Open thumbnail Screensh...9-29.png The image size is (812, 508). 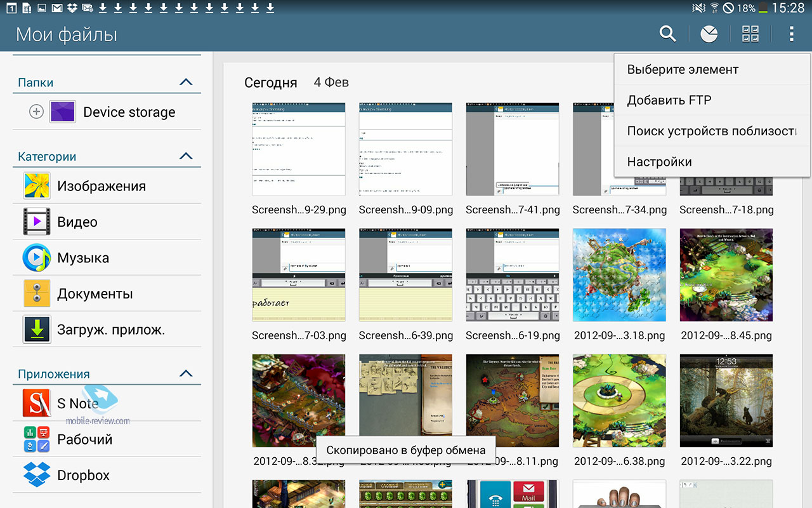coord(299,149)
